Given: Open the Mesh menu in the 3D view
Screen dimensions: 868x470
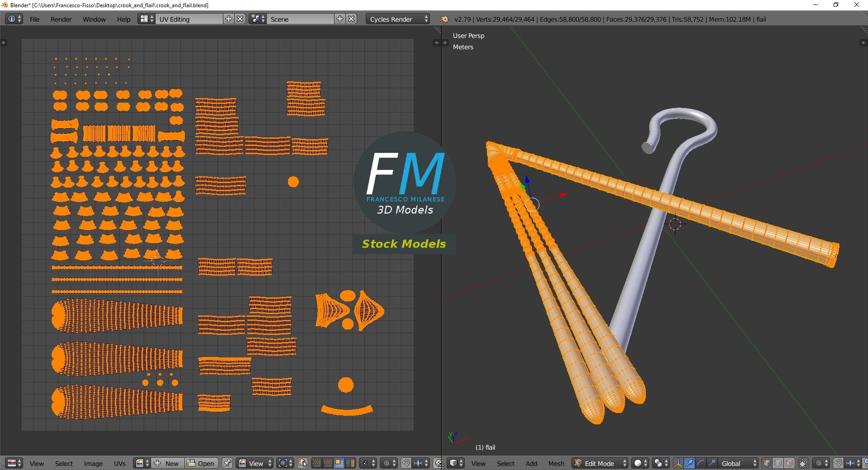Looking at the screenshot, I should (556, 463).
